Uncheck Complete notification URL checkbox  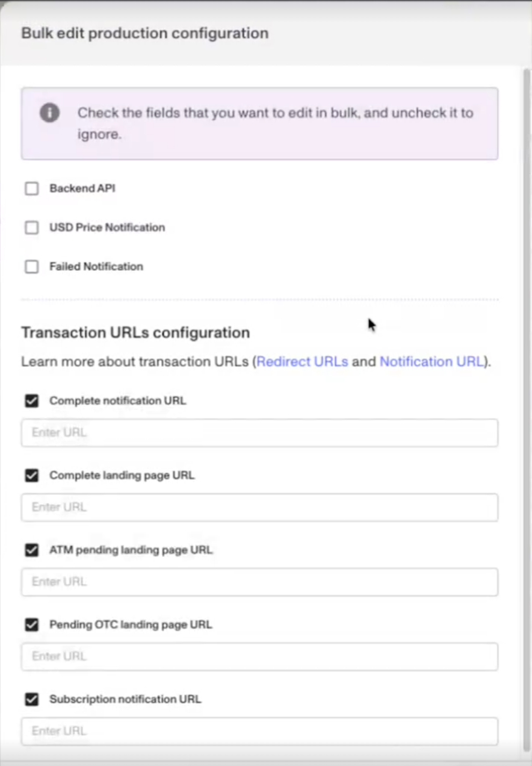point(32,401)
